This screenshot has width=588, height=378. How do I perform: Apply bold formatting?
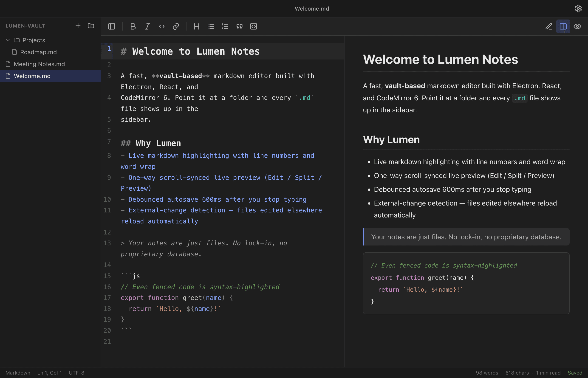click(133, 26)
